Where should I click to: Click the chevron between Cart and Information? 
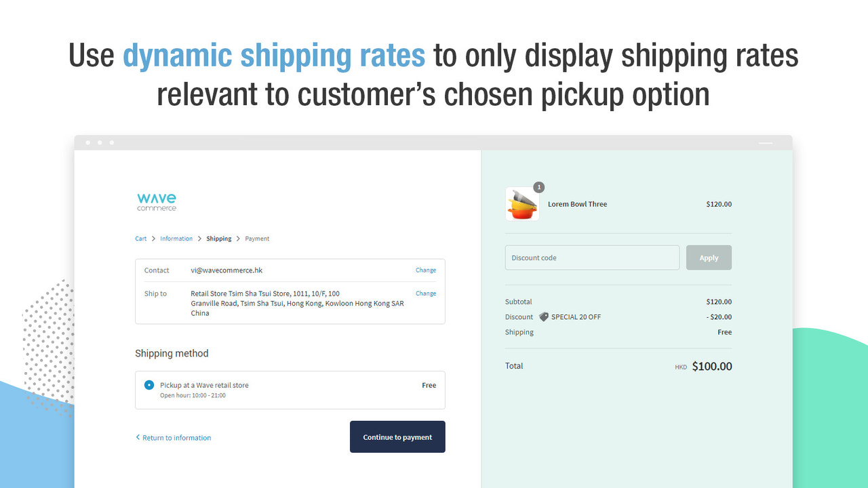coord(153,239)
